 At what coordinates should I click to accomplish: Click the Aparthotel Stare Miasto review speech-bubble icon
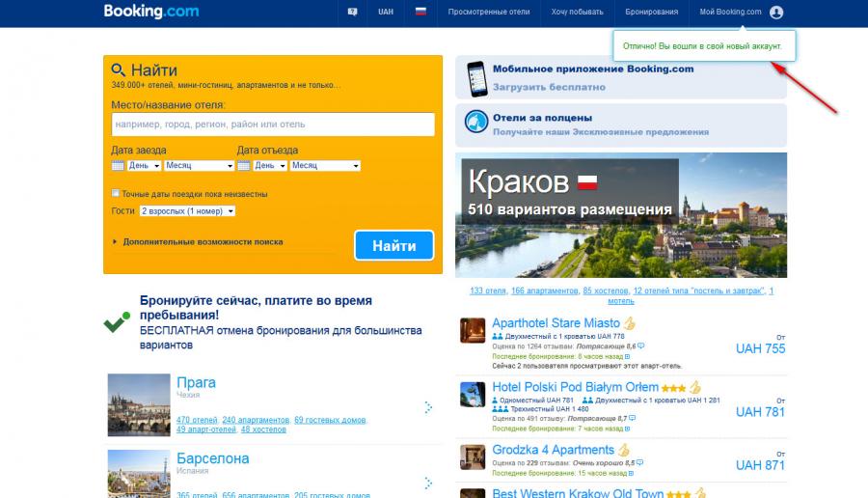pyautogui.click(x=641, y=346)
